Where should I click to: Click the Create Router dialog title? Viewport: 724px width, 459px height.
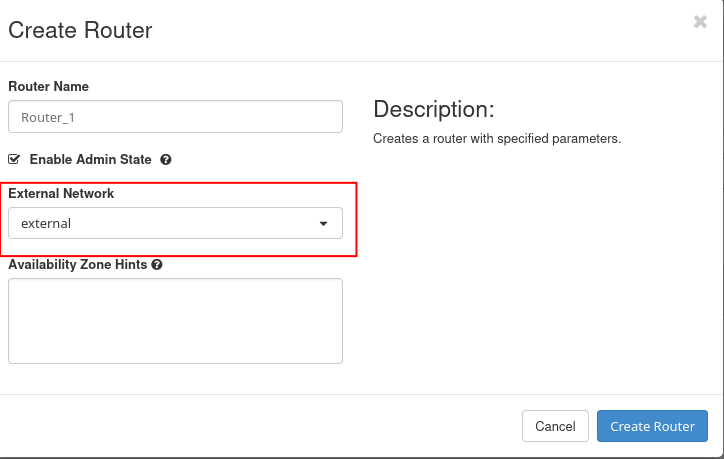[80, 30]
